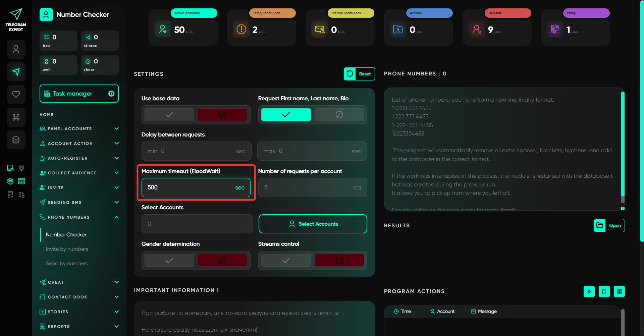Click the trash icon in Program Actions

(x=619, y=291)
